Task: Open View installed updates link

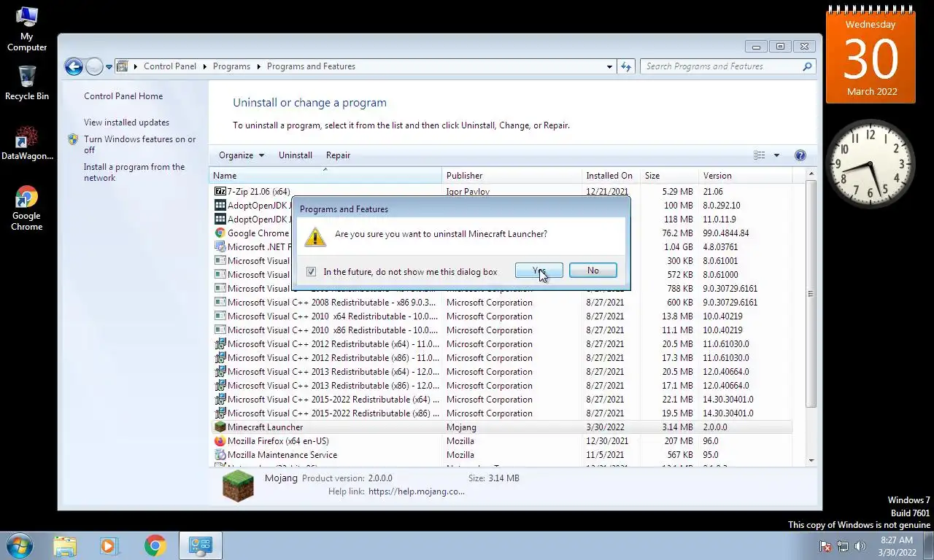Action: (x=126, y=122)
